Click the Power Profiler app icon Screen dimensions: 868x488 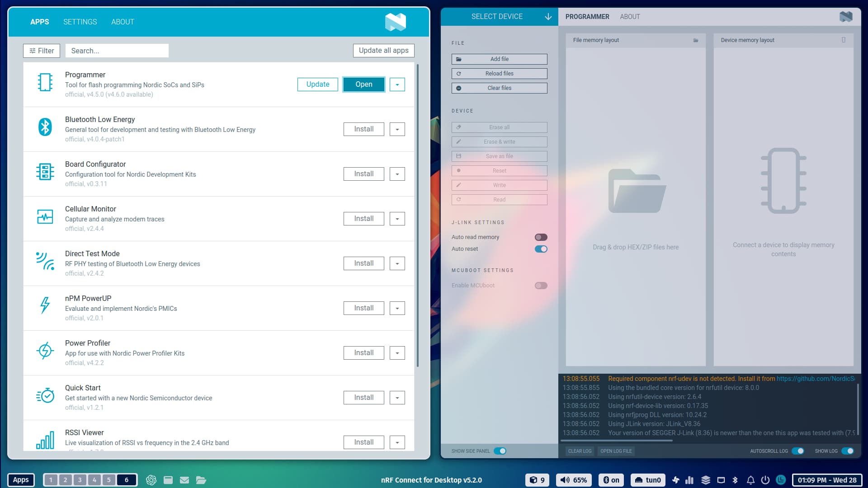(45, 351)
